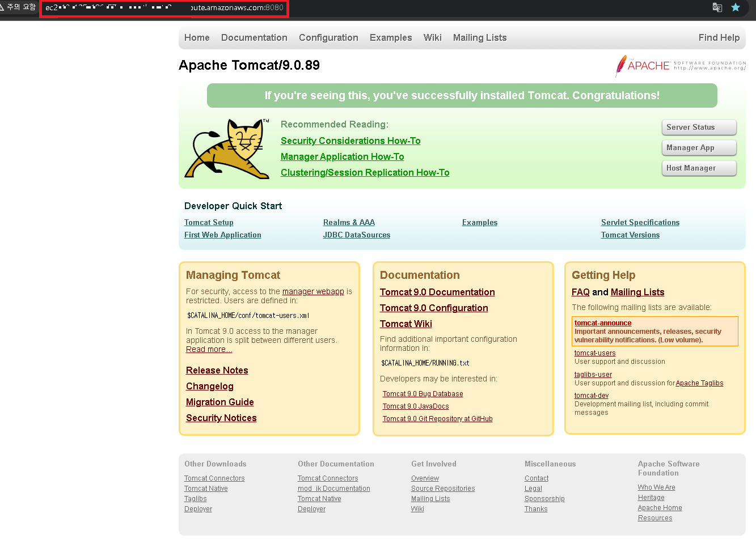
Task: Open the Security Notices link
Action: (x=221, y=418)
